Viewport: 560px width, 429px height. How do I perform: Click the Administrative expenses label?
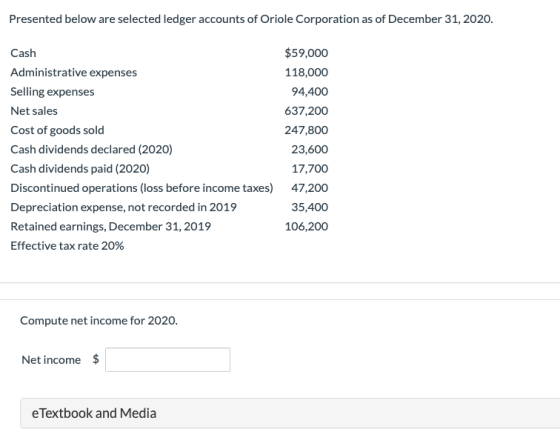74,73
